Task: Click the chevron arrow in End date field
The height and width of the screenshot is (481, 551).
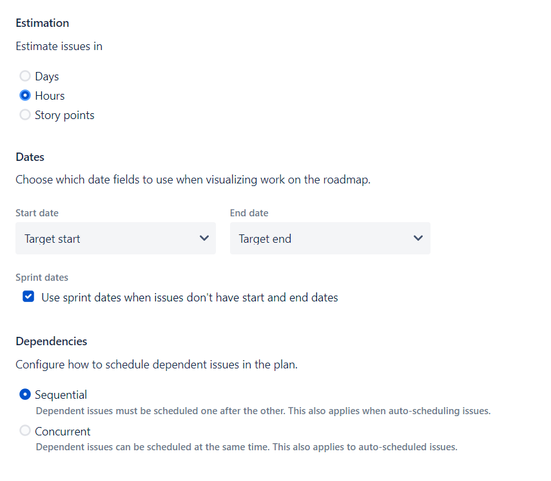Action: 418,238
